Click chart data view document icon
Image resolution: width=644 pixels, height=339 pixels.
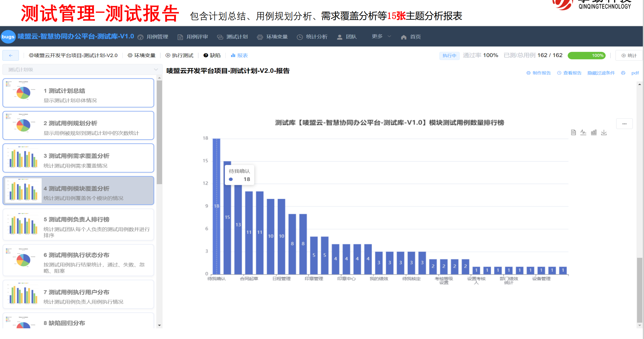(x=573, y=132)
